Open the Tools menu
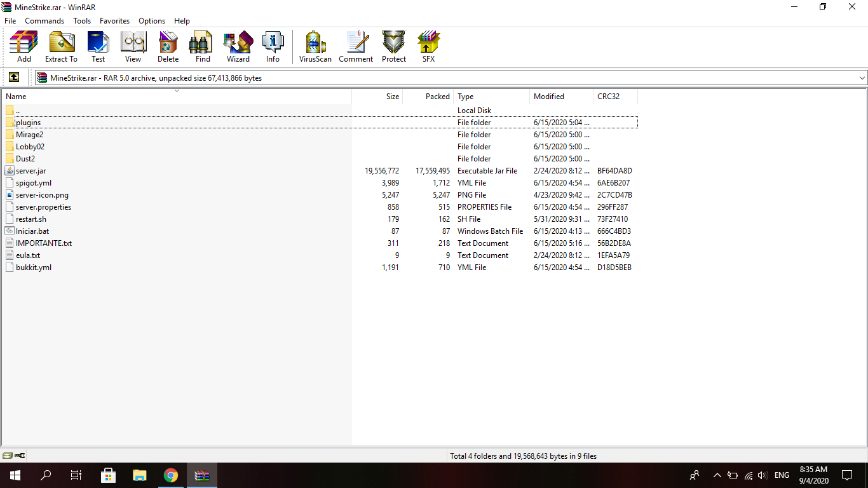Screen dimensions: 868x488 (x=82, y=21)
